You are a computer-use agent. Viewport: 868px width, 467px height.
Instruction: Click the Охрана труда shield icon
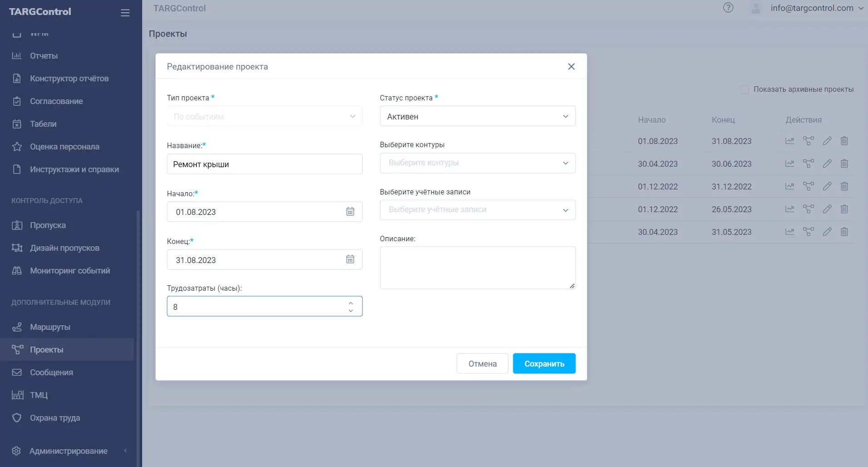[17, 417]
